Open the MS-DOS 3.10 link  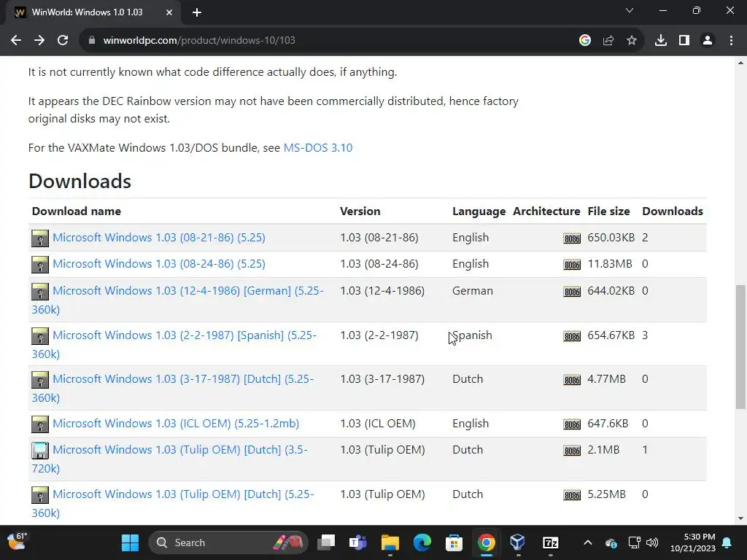point(318,147)
